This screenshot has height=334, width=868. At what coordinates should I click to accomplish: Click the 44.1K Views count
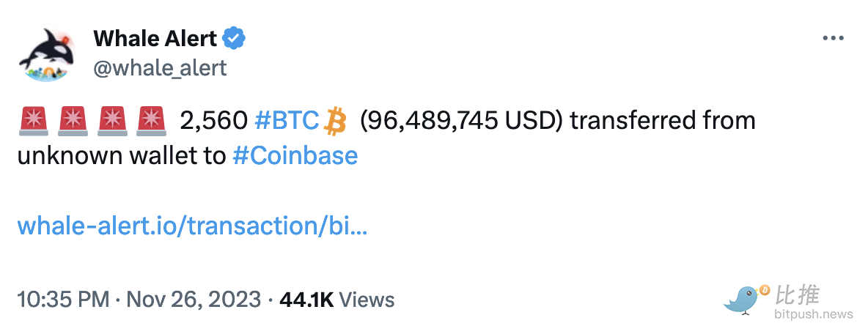[x=337, y=300]
